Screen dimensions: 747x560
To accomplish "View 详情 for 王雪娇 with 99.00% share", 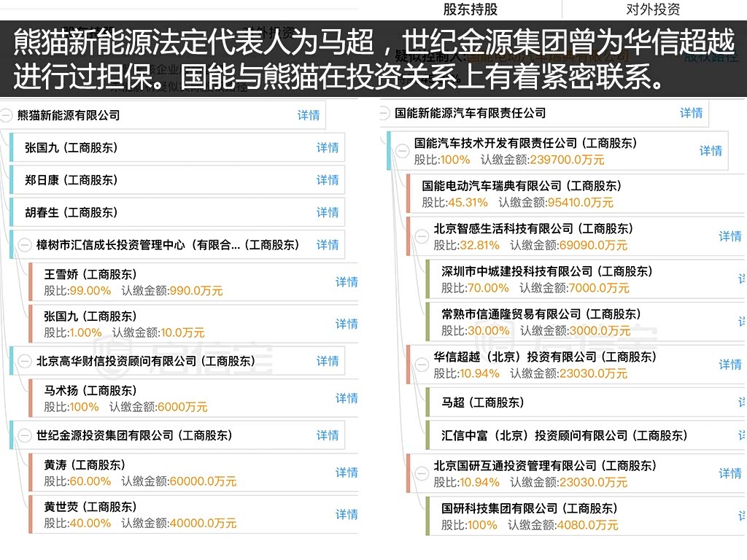I will coord(346,282).
